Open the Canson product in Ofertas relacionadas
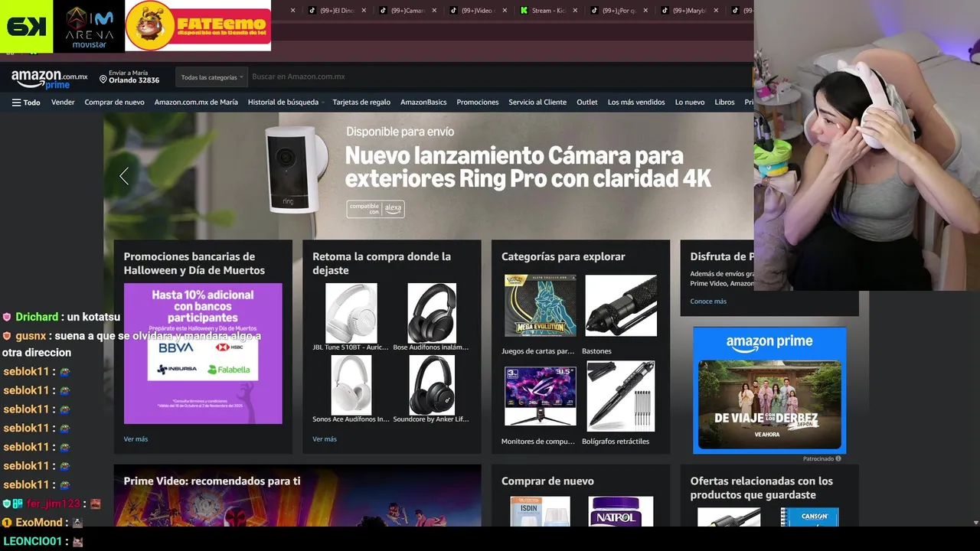This screenshot has width=980, height=551. [x=809, y=517]
